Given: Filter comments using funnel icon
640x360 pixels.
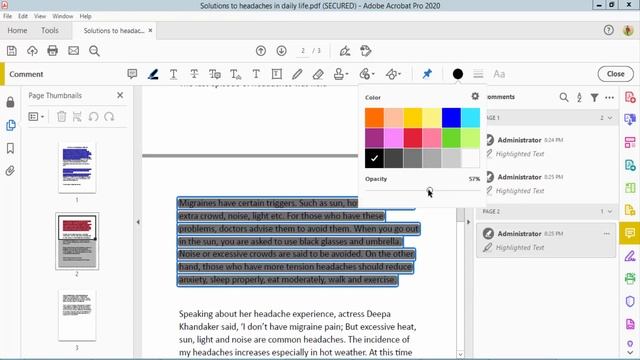Looking at the screenshot, I should [594, 97].
